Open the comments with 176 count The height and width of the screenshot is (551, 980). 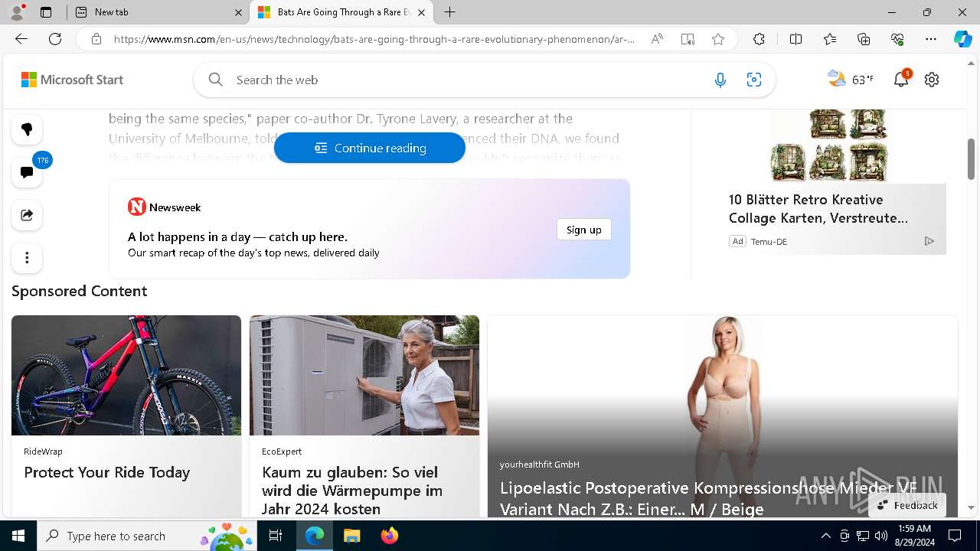point(27,172)
